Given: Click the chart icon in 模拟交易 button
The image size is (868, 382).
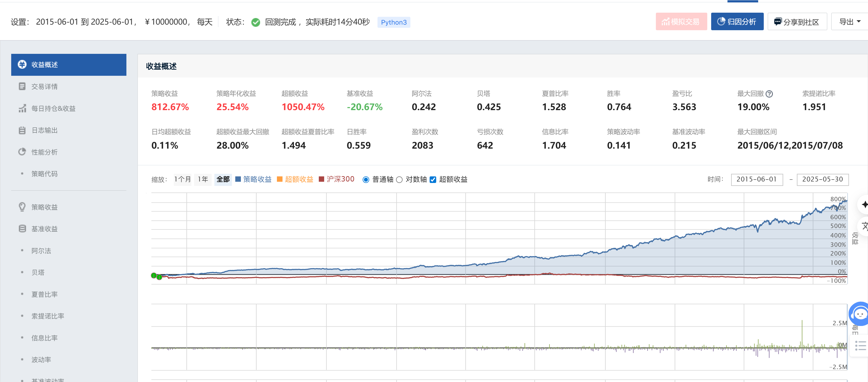Looking at the screenshot, I should (x=665, y=22).
